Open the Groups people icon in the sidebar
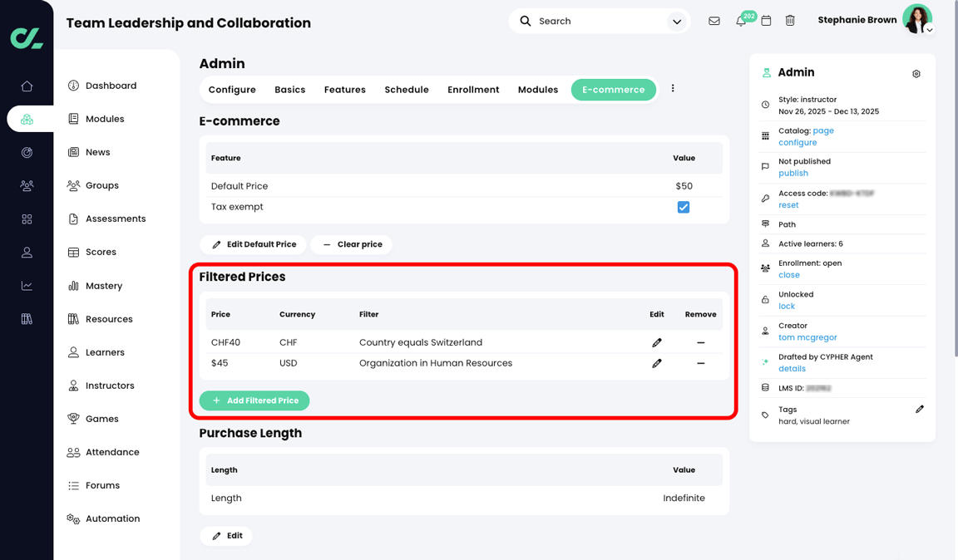The image size is (958, 560). coord(27,185)
